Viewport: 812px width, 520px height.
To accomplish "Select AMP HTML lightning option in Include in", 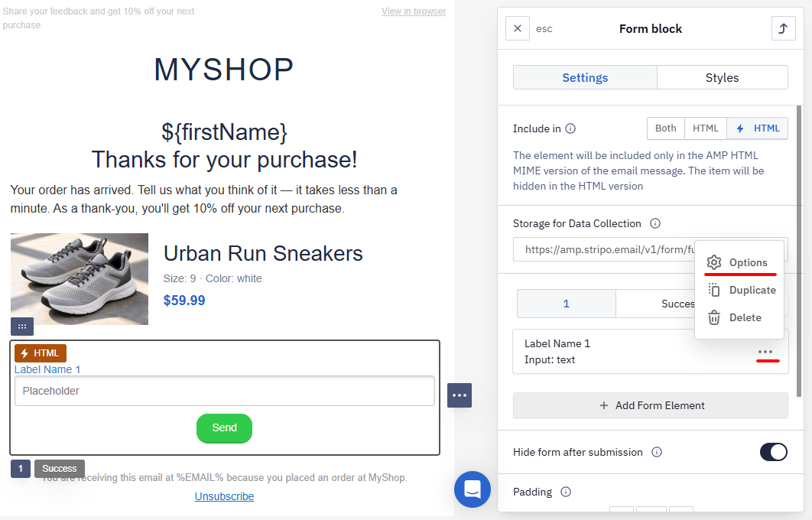I will [x=758, y=128].
